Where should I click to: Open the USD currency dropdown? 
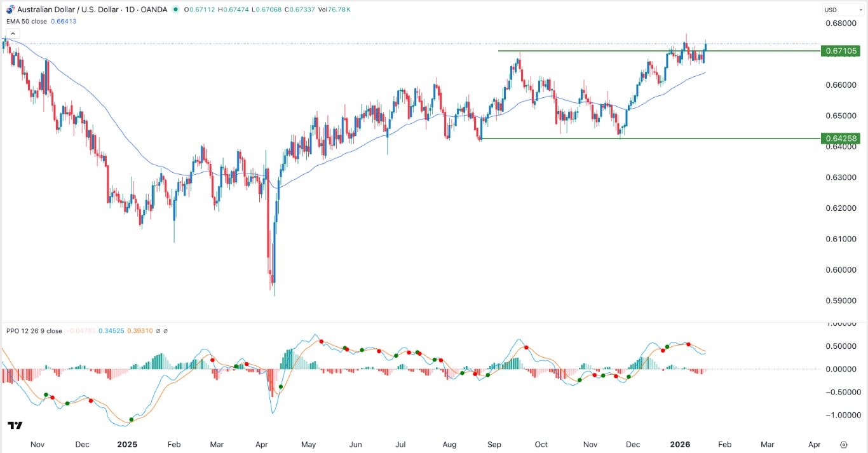pyautogui.click(x=839, y=10)
